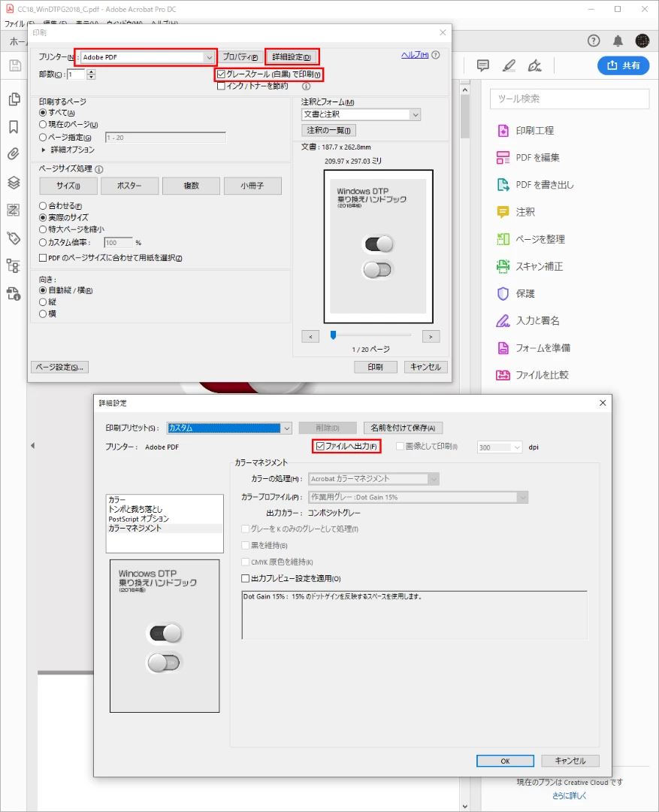This screenshot has height=812, width=659.
Task: Open the 入力と署名 tool
Action: click(528, 320)
